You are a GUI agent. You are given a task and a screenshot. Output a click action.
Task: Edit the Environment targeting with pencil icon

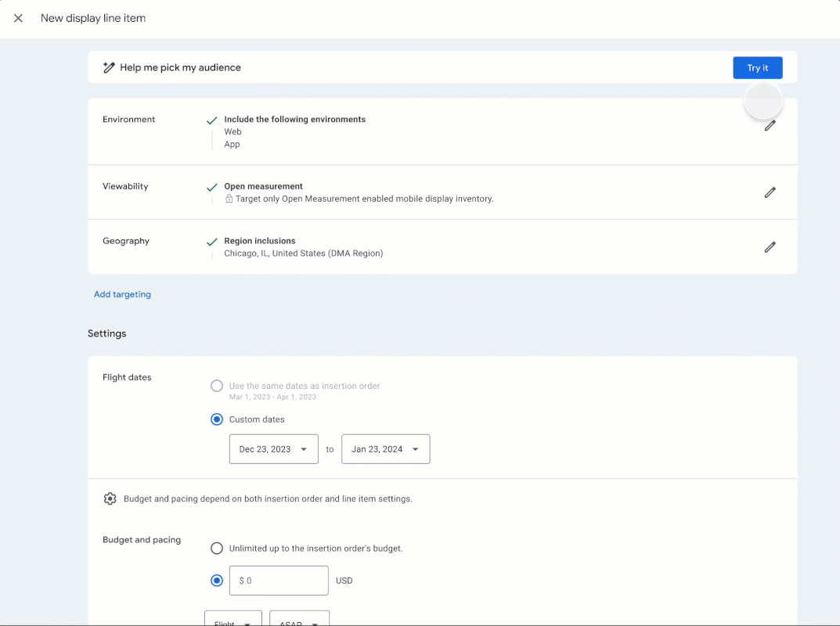(770, 126)
